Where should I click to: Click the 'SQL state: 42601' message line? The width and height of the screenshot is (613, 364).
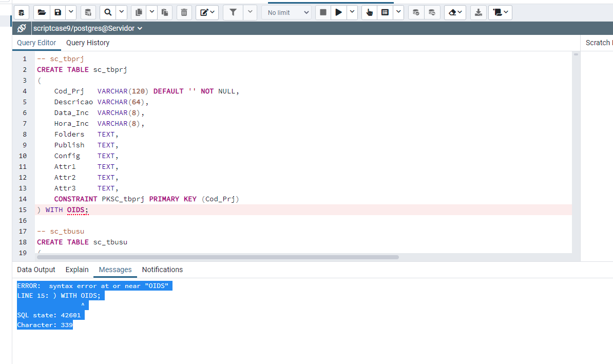[x=49, y=315]
